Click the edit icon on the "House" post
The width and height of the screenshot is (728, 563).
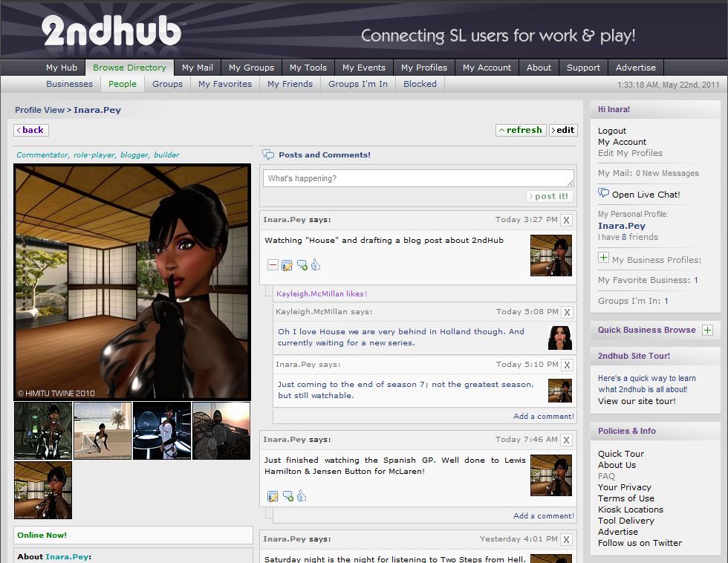tap(287, 265)
